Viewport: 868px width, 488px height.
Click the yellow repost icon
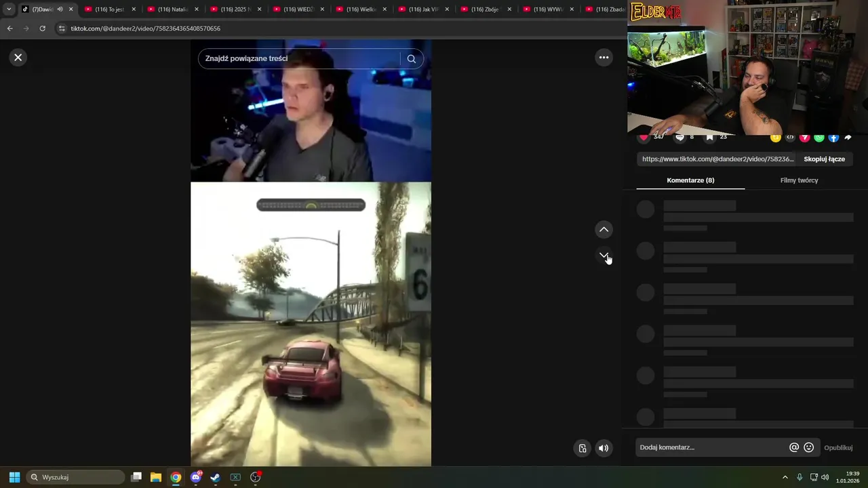pos(776,138)
